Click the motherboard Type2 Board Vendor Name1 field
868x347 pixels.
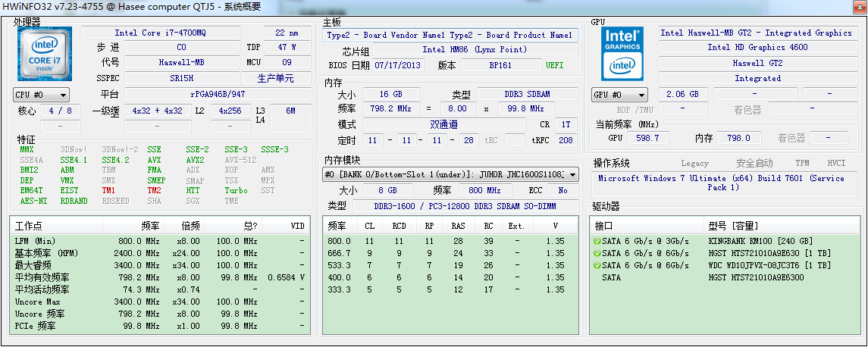coord(450,35)
